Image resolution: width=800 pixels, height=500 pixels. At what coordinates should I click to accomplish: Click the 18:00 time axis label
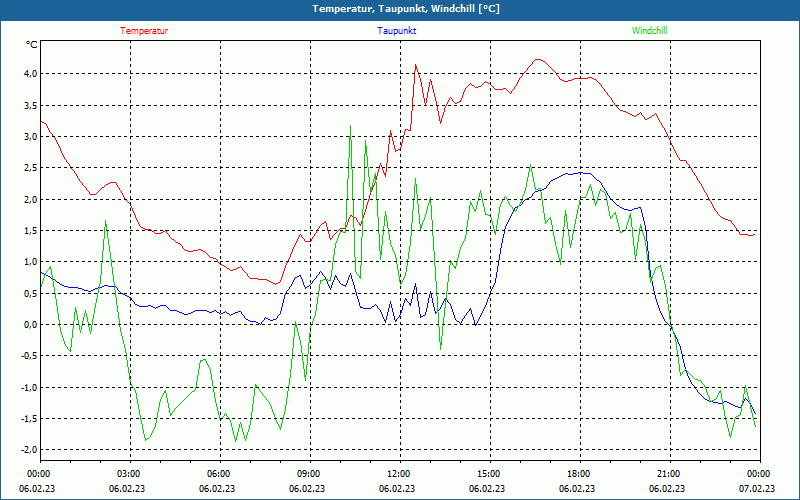click(x=578, y=473)
